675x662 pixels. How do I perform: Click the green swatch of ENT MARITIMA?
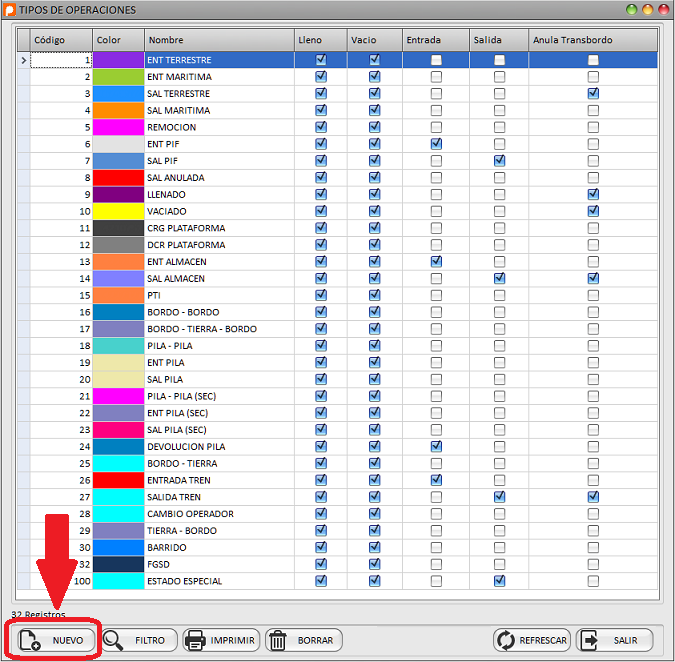[118, 77]
